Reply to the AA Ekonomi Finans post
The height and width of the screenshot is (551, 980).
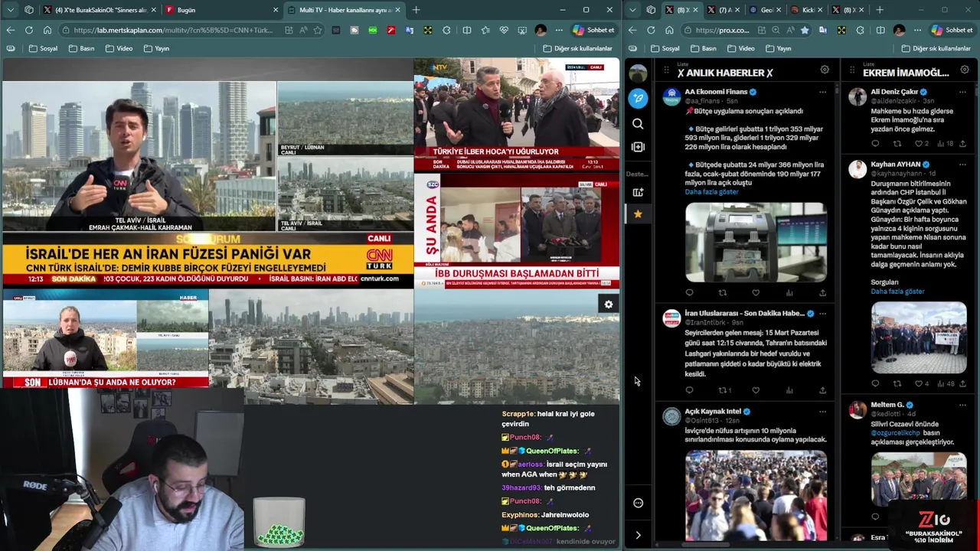click(x=689, y=292)
